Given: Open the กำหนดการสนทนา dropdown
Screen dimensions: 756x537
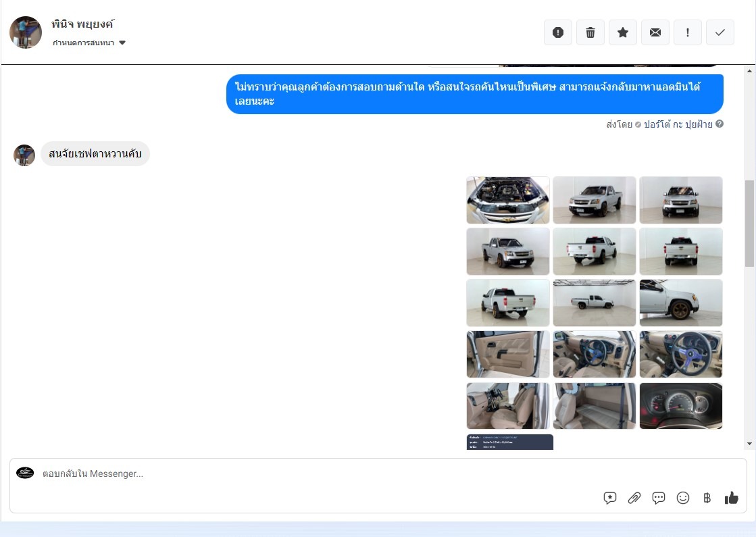Looking at the screenshot, I should coord(89,43).
